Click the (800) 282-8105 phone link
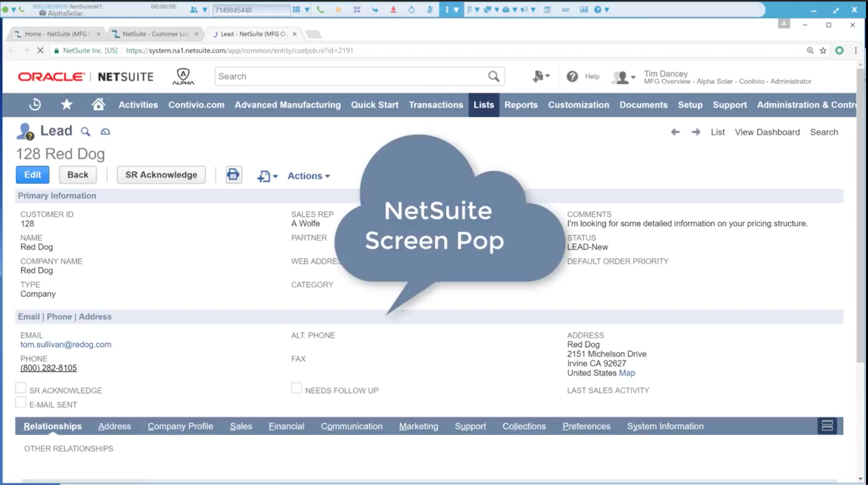Image resolution: width=868 pixels, height=485 pixels. click(x=48, y=368)
